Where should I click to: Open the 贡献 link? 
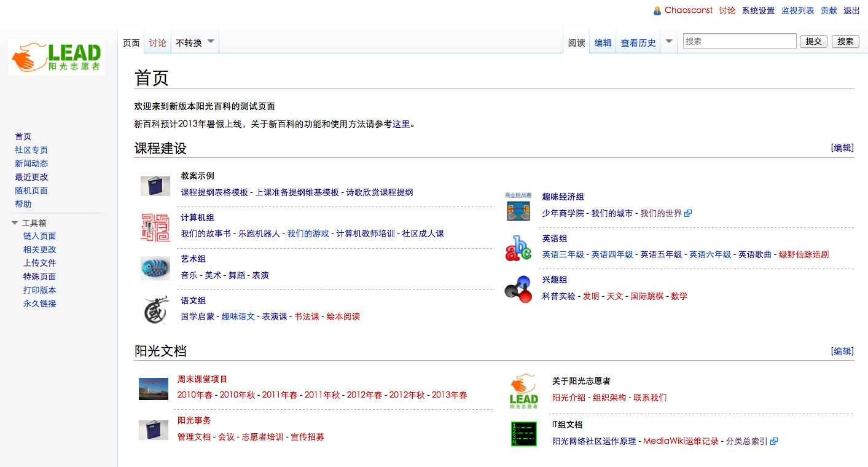829,10
